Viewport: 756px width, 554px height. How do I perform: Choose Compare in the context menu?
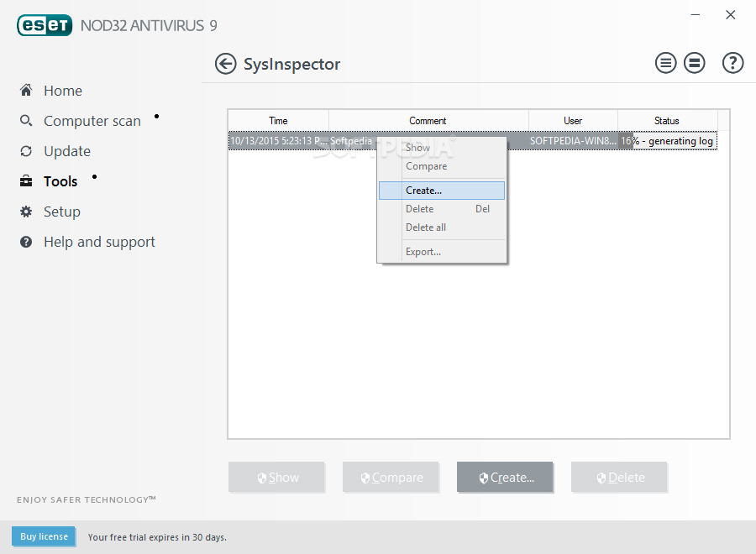tap(442, 166)
